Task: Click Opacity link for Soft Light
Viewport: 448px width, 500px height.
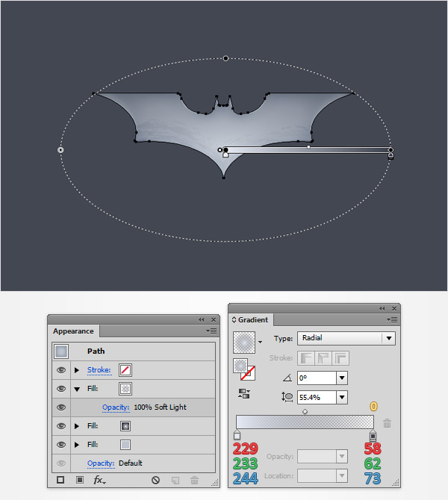Action: [x=116, y=407]
